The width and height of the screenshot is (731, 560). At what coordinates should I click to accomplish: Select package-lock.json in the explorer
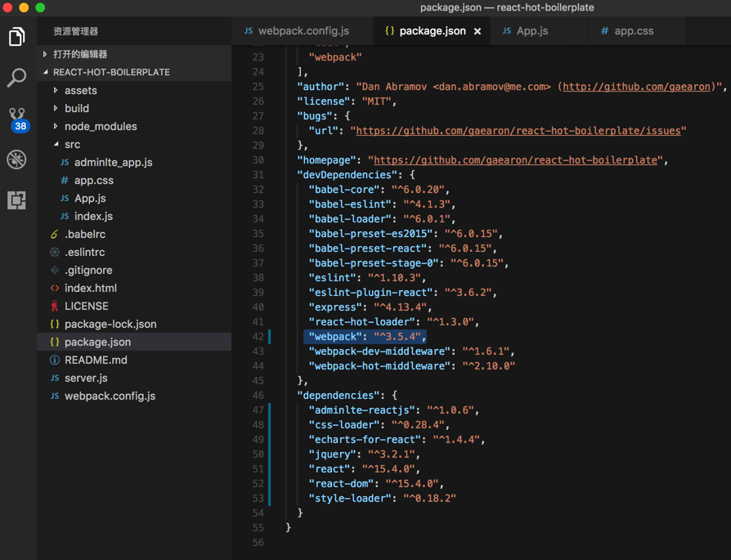(110, 324)
